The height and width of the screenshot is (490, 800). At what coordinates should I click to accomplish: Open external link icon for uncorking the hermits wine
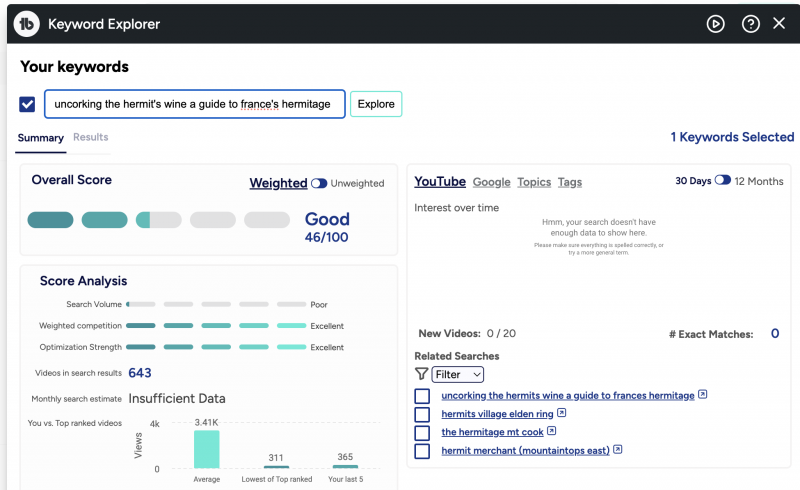[x=703, y=395]
